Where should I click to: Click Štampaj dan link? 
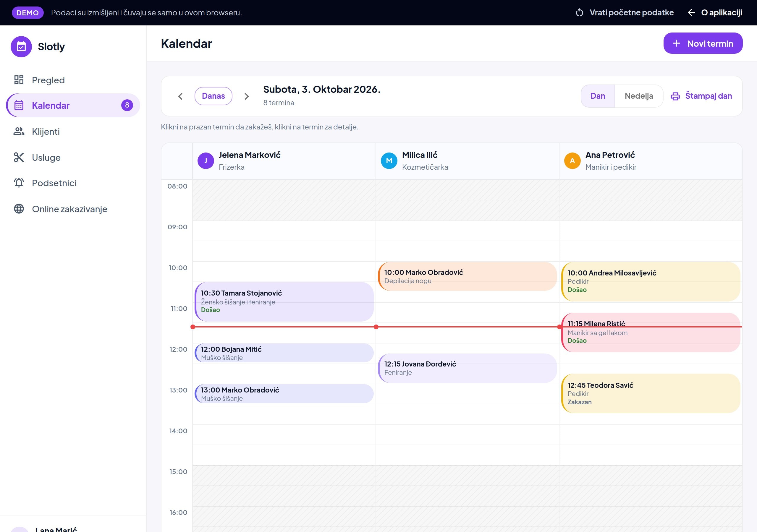coord(702,96)
